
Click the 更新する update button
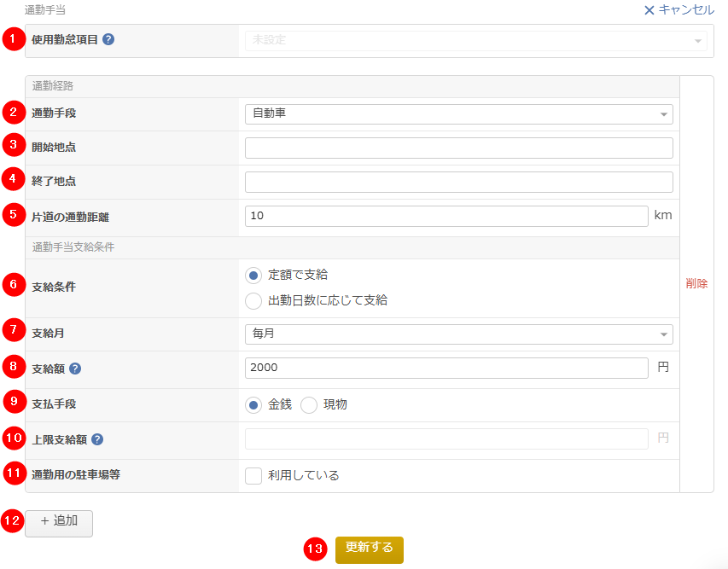(x=369, y=549)
